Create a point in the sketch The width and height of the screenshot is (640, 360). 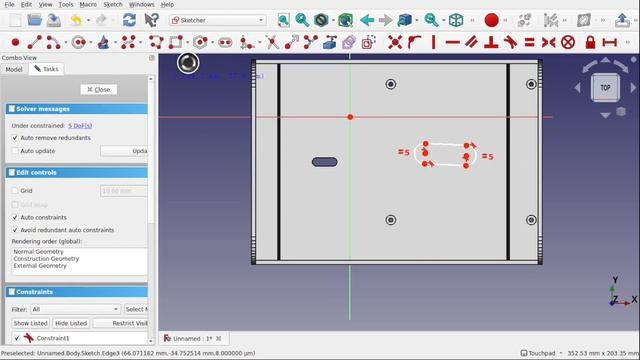click(x=16, y=42)
